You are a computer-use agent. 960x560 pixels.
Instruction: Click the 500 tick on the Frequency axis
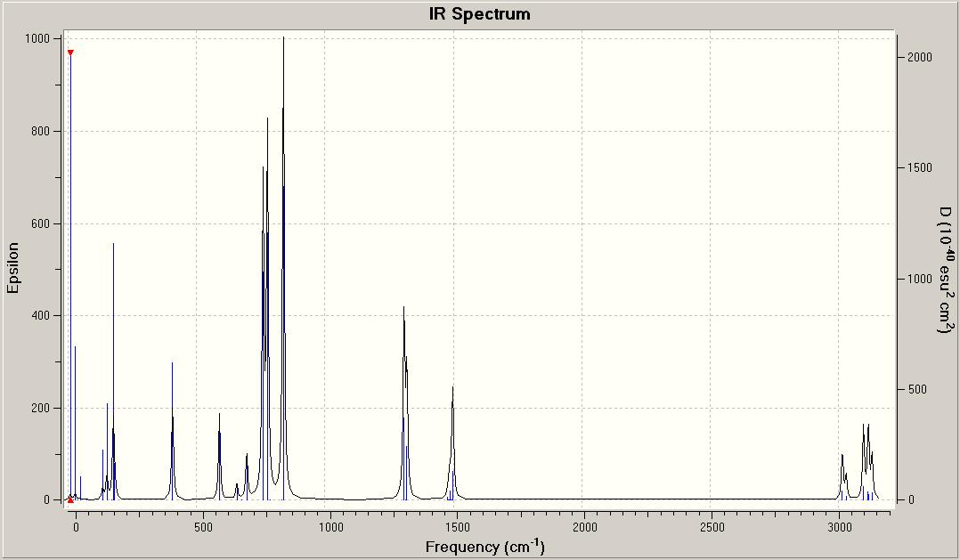pyautogui.click(x=203, y=527)
